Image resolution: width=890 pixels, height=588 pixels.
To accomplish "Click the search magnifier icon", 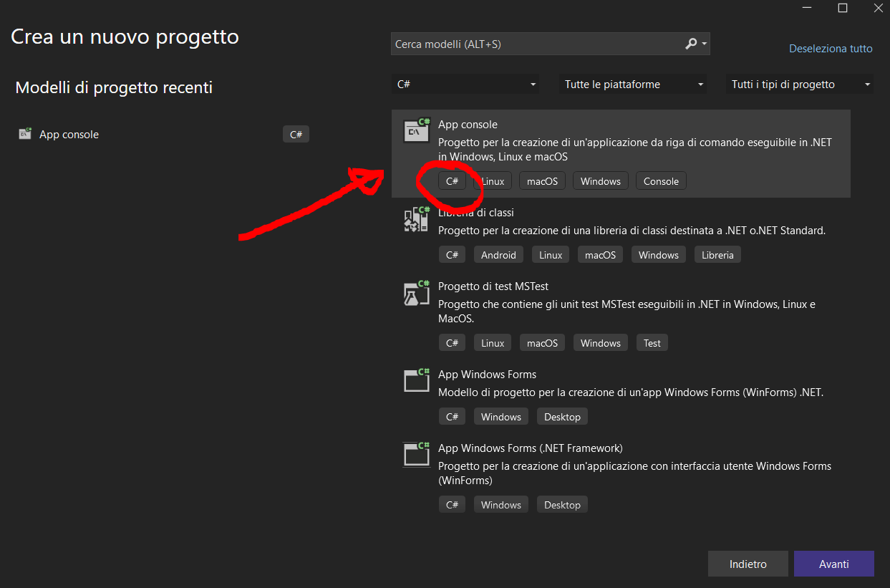I will pyautogui.click(x=691, y=44).
